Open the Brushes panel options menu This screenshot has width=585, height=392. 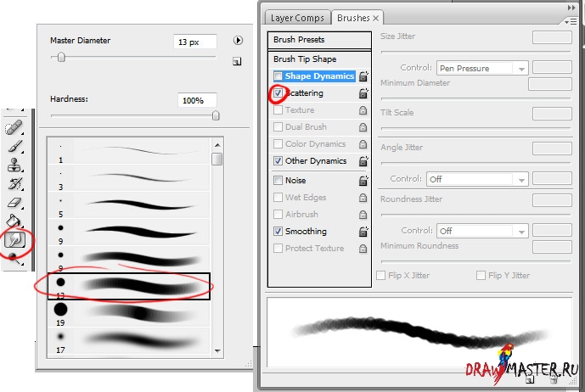(x=571, y=22)
